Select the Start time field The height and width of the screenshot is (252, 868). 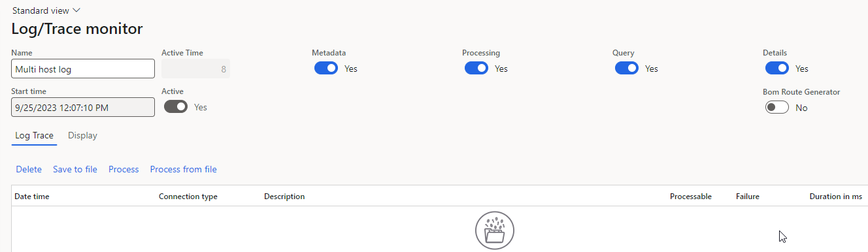(x=83, y=107)
